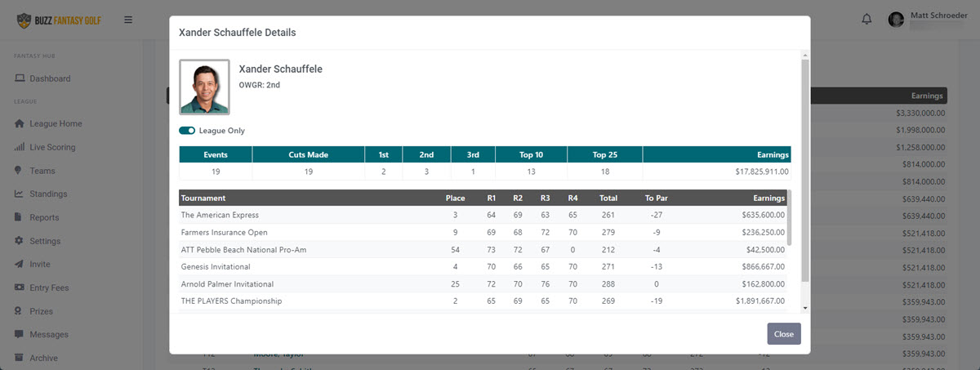The image size is (980, 370).
Task: Click Xander Schauffele's player photo
Action: click(x=204, y=87)
